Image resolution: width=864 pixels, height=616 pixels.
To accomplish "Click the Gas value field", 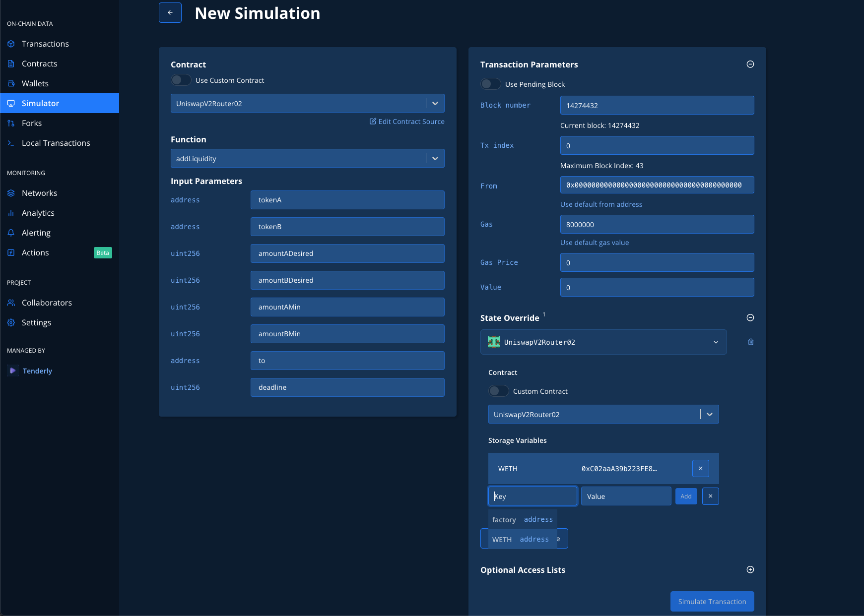I will [x=657, y=224].
